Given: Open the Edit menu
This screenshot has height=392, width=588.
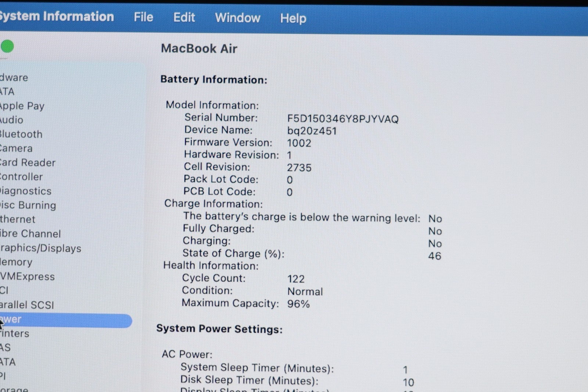Looking at the screenshot, I should [x=184, y=18].
